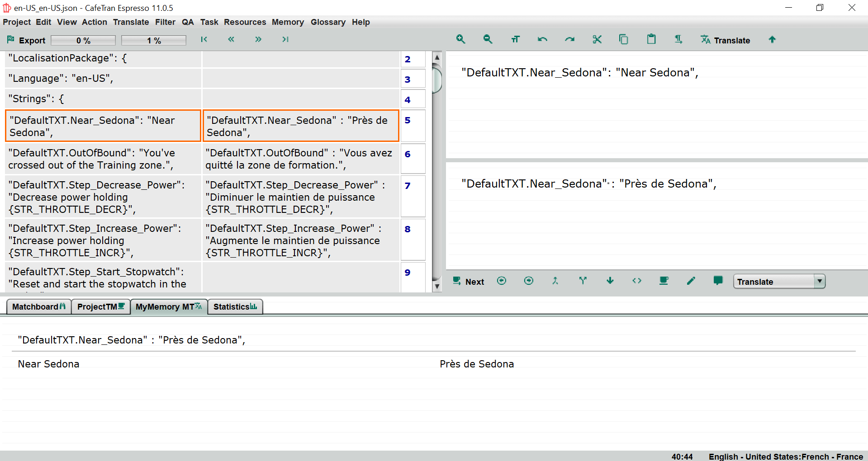Jump to the last segment icon
Viewport: 868px width, 461px height.
[x=285, y=39]
